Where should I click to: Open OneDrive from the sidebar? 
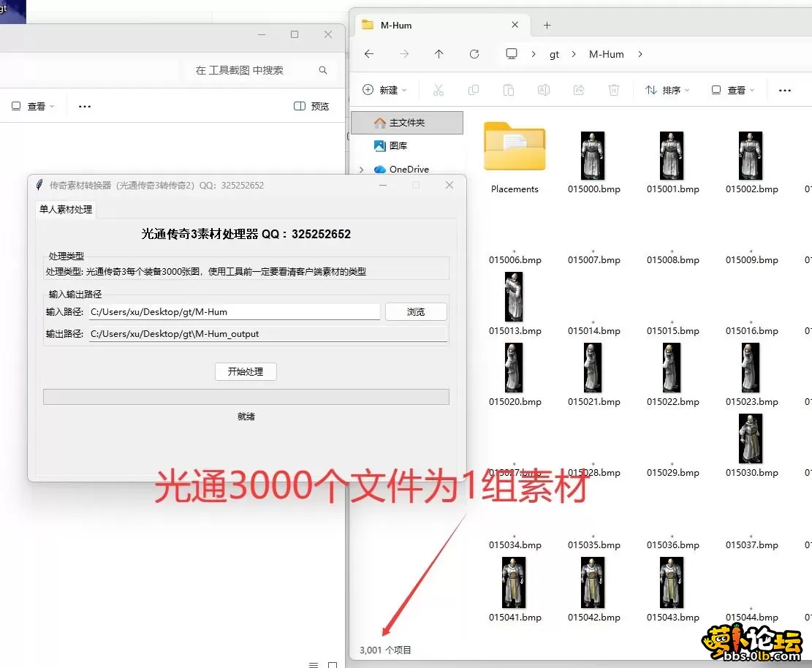[409, 169]
